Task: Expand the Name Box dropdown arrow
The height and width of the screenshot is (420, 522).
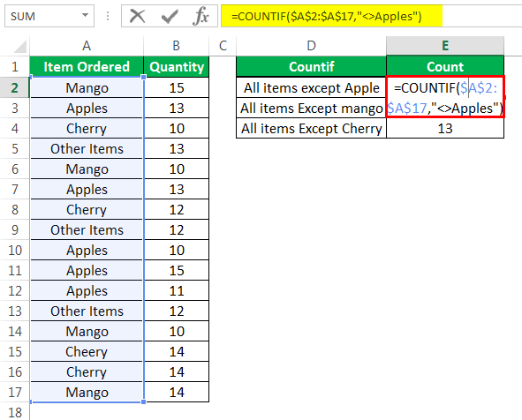Action: (85, 15)
